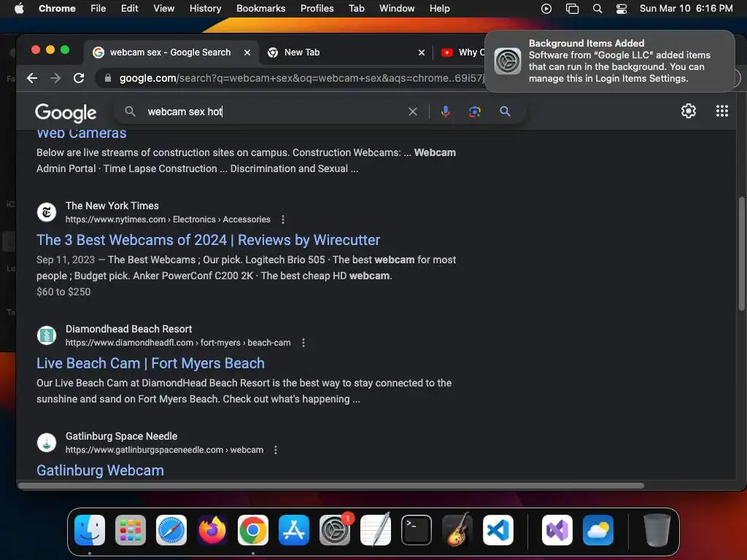This screenshot has height=560, width=747.
Task: Open the Apple menu
Action: tap(19, 9)
